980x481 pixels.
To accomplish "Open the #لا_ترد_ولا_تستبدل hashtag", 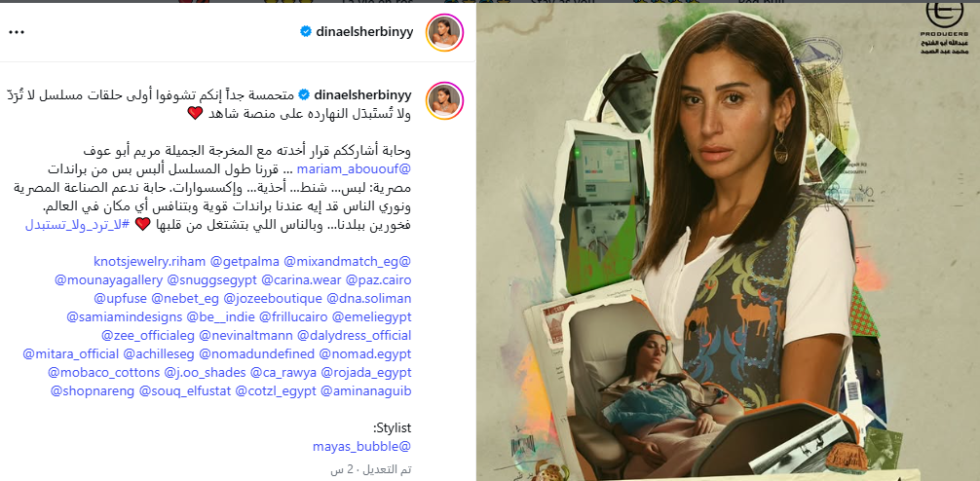I will point(77,224).
